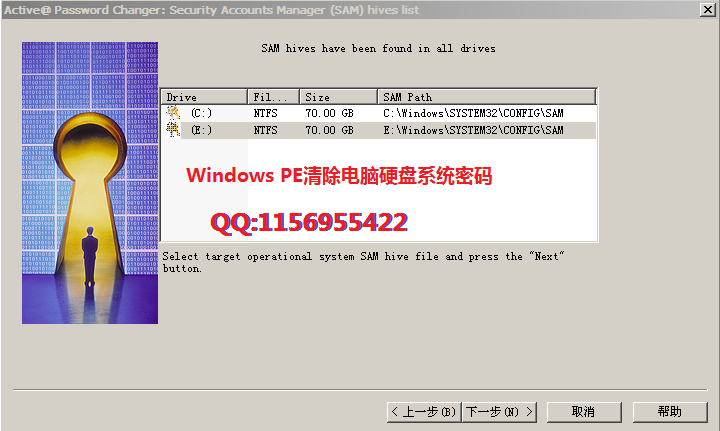720x431 pixels.
Task: Click 70.00 GB in the C: row
Action: (330, 113)
